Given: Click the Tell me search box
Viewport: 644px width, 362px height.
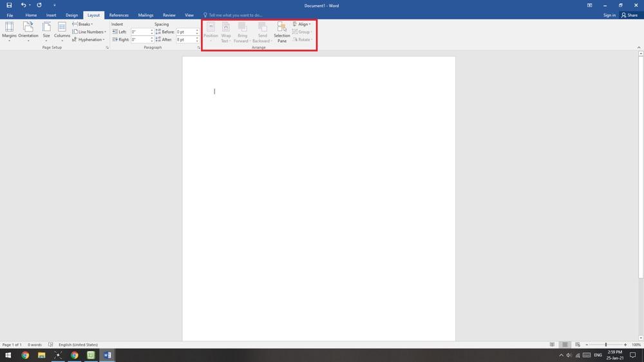Looking at the screenshot, I should tap(235, 15).
